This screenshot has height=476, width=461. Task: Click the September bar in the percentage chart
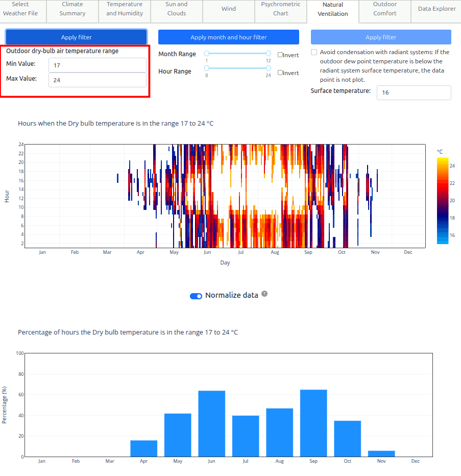(x=313, y=423)
